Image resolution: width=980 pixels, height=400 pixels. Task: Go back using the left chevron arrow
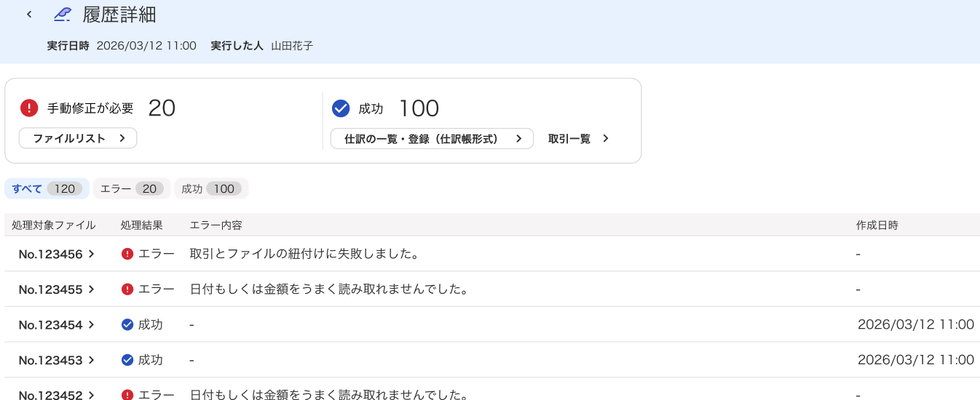(x=29, y=15)
